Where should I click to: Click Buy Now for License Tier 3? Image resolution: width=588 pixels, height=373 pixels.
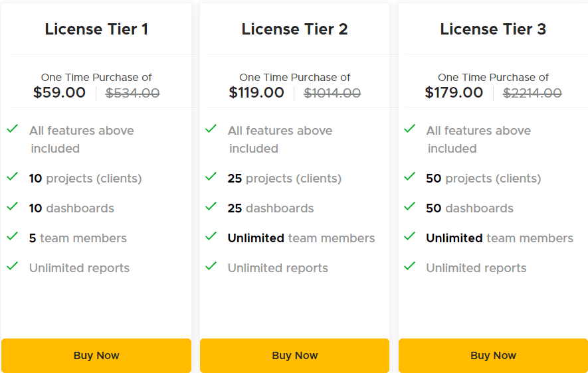(493, 355)
